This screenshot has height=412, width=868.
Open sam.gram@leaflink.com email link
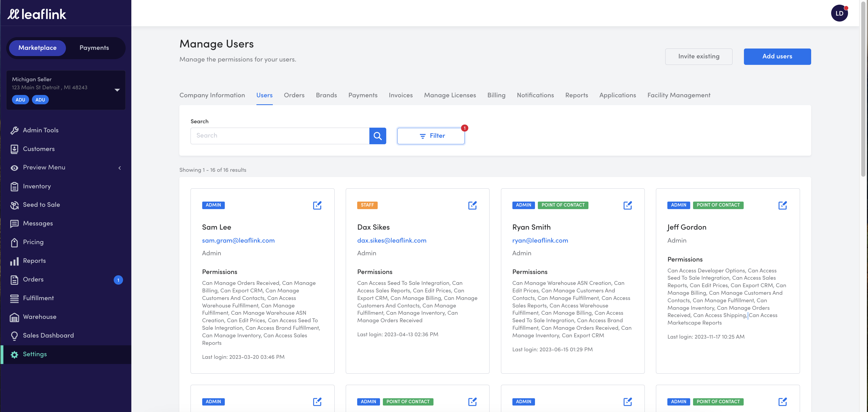238,241
